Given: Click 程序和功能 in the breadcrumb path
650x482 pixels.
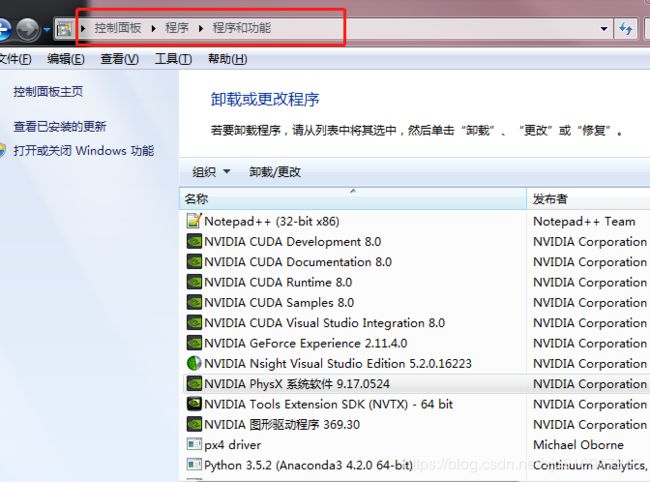Looking at the screenshot, I should tap(242, 28).
